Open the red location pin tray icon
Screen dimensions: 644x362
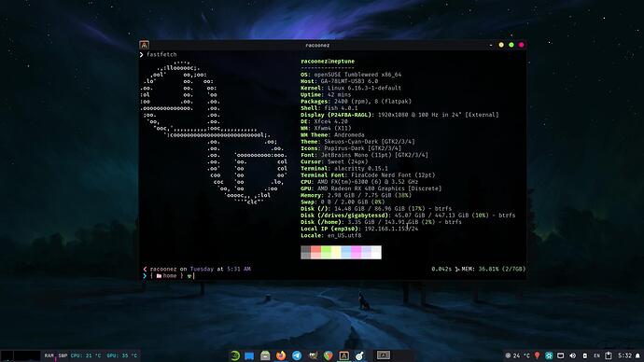click(538, 355)
